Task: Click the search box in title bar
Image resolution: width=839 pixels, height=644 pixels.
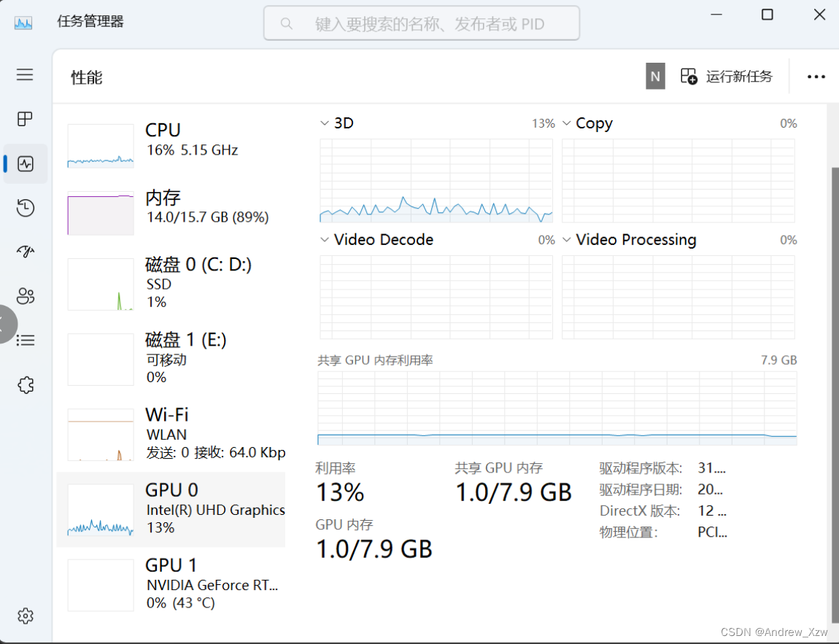Action: 422,24
